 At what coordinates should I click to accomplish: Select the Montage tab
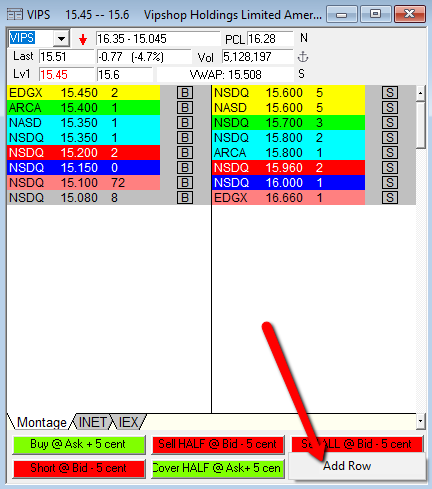42,422
